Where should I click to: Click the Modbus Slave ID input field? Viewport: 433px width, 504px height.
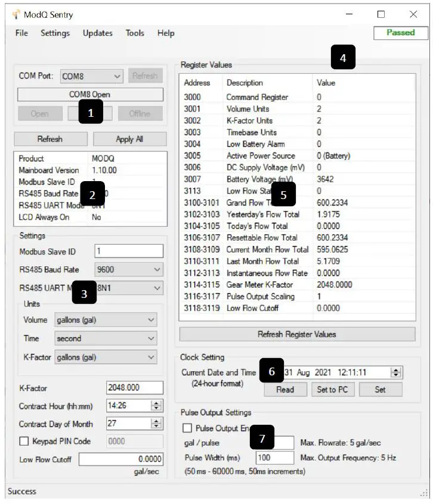pos(129,251)
